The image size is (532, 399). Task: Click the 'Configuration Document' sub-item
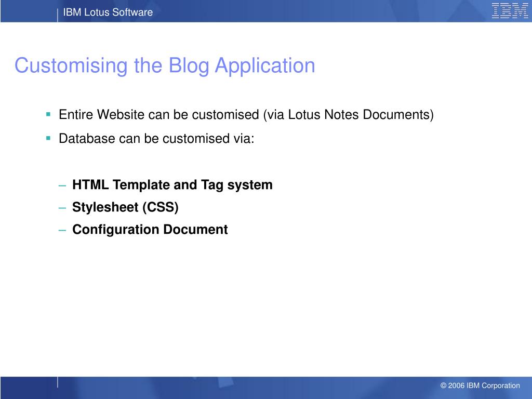coord(150,230)
